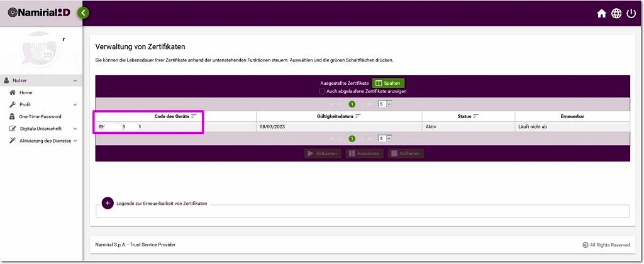Image resolution: width=644 pixels, height=264 pixels.
Task: Click the Erneuerbar column header
Action: (x=572, y=116)
